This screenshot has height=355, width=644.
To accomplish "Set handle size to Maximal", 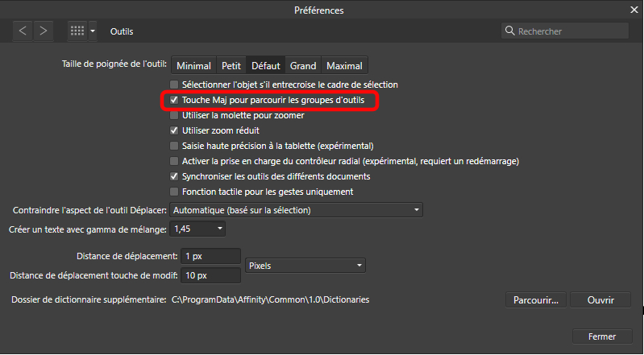I will [x=345, y=66].
